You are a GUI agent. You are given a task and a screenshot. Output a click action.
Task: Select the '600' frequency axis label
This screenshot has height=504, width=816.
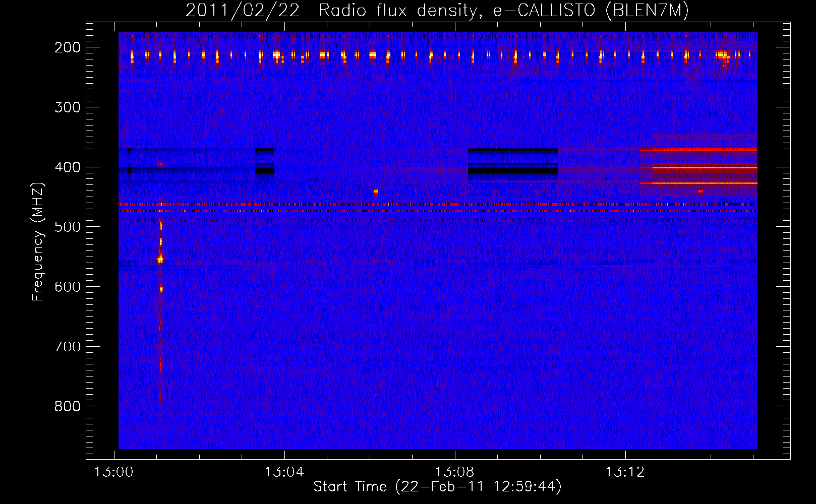(x=68, y=287)
